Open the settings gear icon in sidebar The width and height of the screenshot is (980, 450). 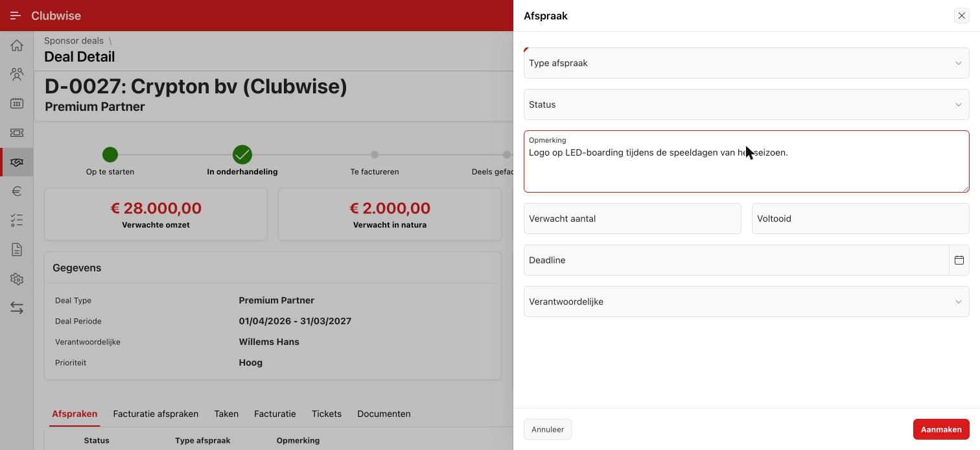coord(17,279)
